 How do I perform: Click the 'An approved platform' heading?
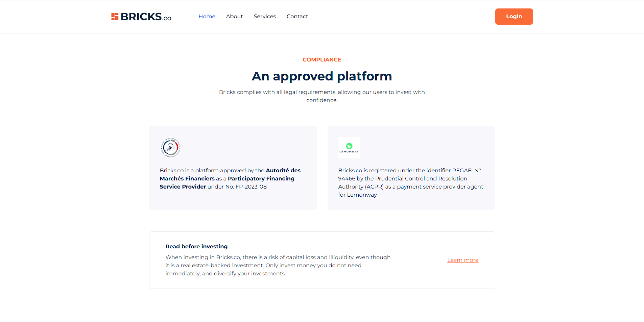point(322,76)
